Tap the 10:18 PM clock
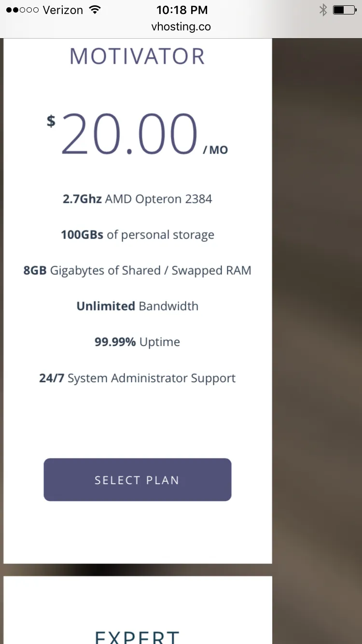Viewport: 362px width, 644px height. point(182,10)
